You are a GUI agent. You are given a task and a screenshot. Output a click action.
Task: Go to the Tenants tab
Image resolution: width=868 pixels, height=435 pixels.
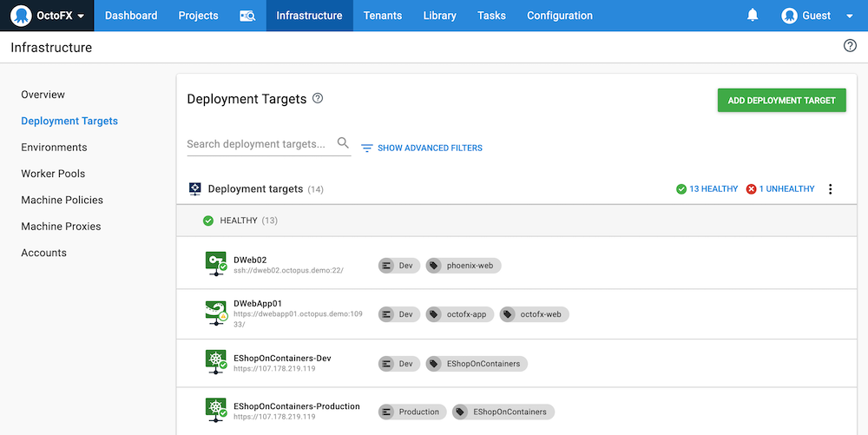click(382, 16)
